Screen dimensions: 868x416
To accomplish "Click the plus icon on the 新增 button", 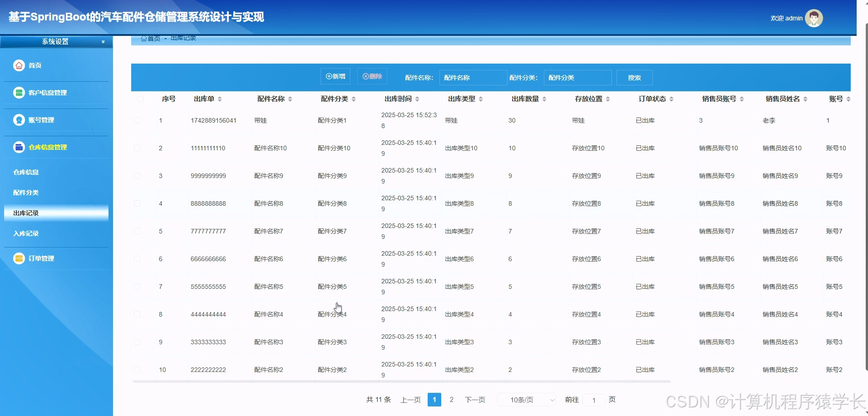I will click(328, 76).
